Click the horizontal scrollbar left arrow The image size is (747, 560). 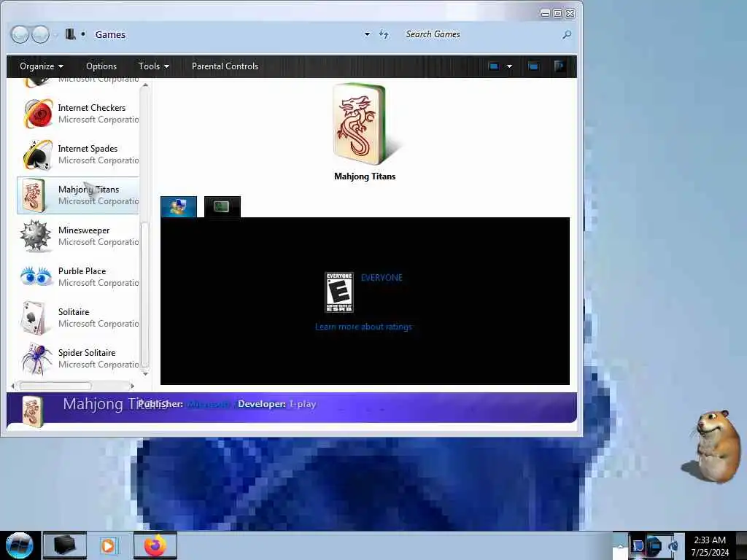pos(13,386)
